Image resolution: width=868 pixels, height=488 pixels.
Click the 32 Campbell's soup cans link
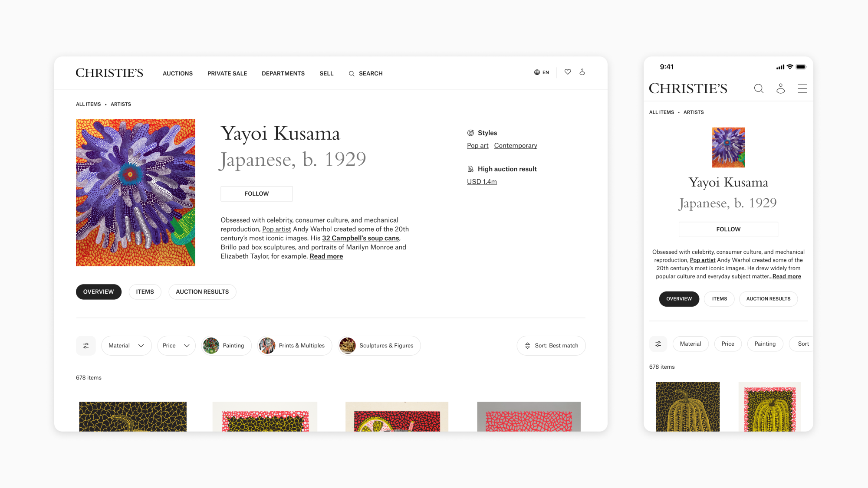361,238
